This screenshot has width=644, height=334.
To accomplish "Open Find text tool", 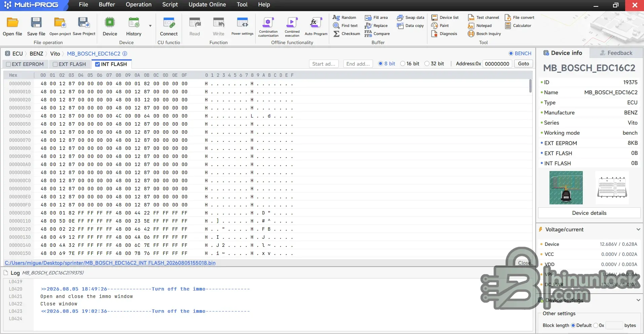I will (x=345, y=26).
